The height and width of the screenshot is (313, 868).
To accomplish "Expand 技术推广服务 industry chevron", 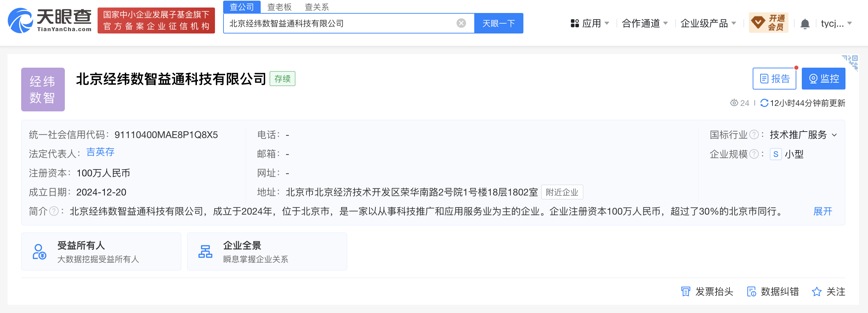I will click(x=835, y=135).
